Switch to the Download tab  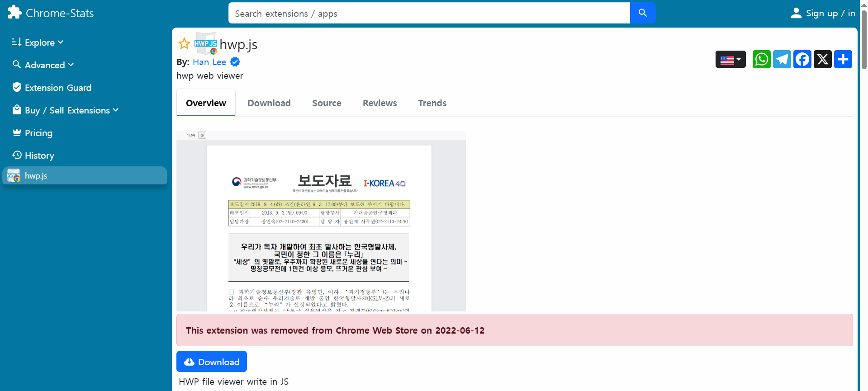[x=269, y=103]
